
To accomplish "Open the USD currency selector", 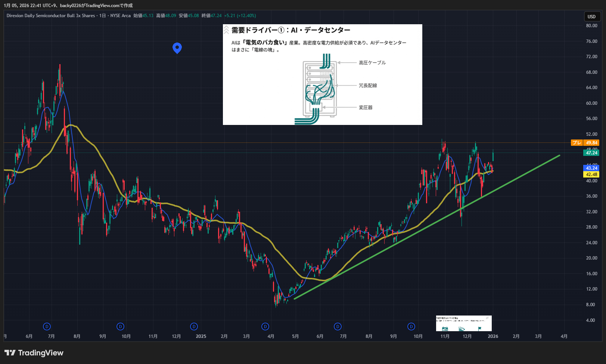I will point(592,16).
